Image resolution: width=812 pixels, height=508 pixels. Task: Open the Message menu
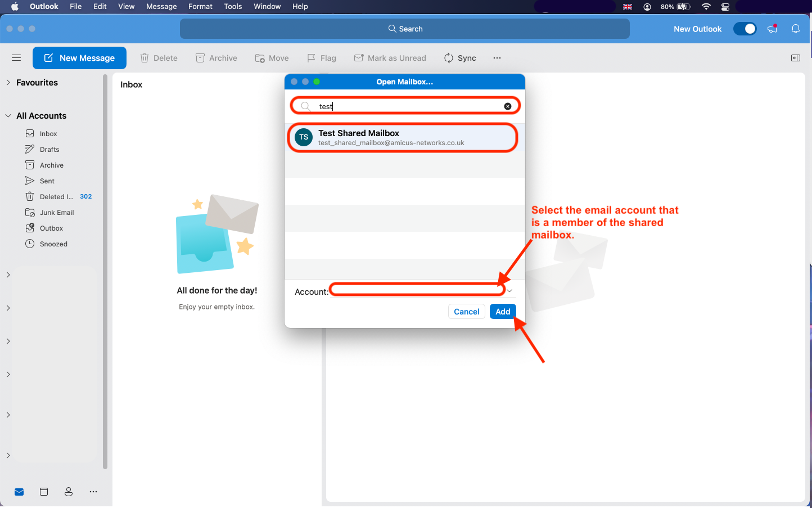pyautogui.click(x=161, y=7)
